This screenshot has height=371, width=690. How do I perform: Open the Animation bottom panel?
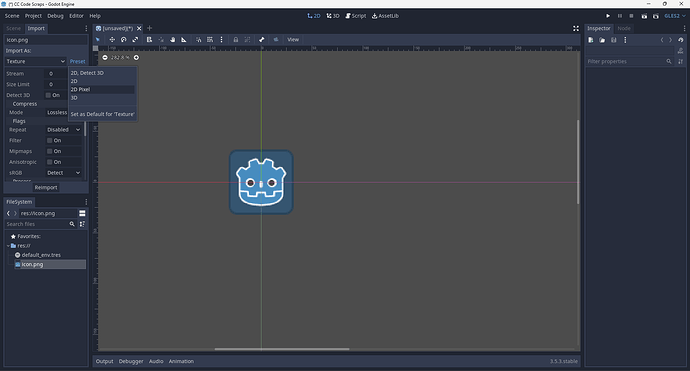pyautogui.click(x=181, y=361)
